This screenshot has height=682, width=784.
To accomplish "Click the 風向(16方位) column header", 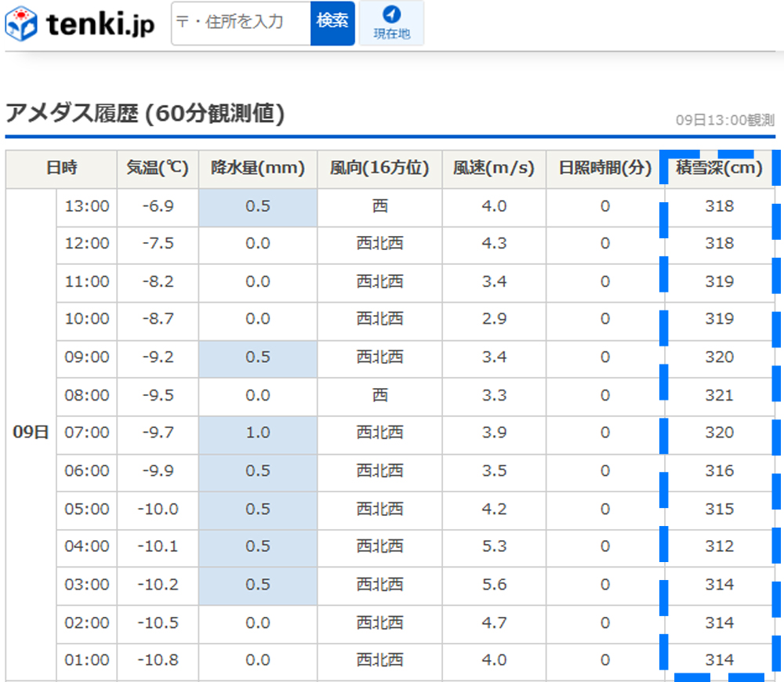I will pos(379,169).
